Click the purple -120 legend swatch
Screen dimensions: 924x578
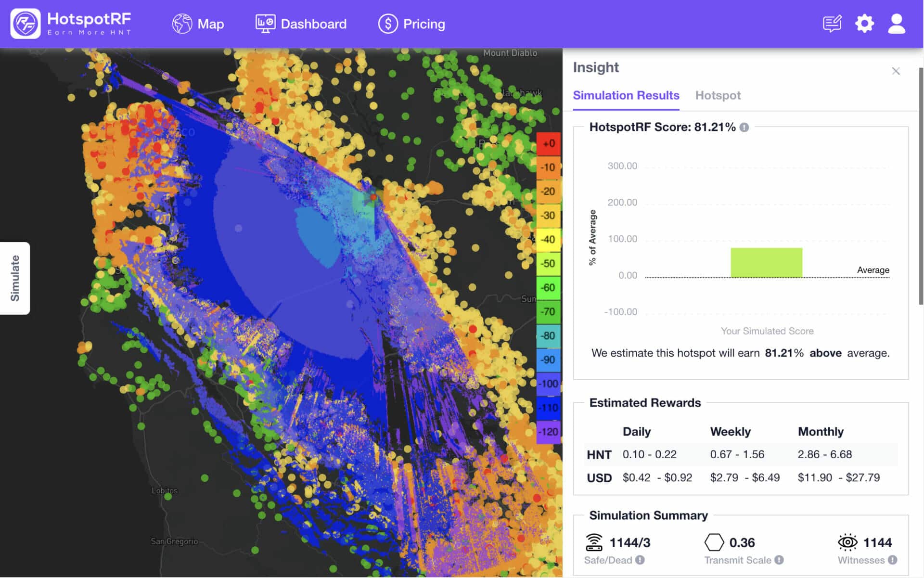549,432
